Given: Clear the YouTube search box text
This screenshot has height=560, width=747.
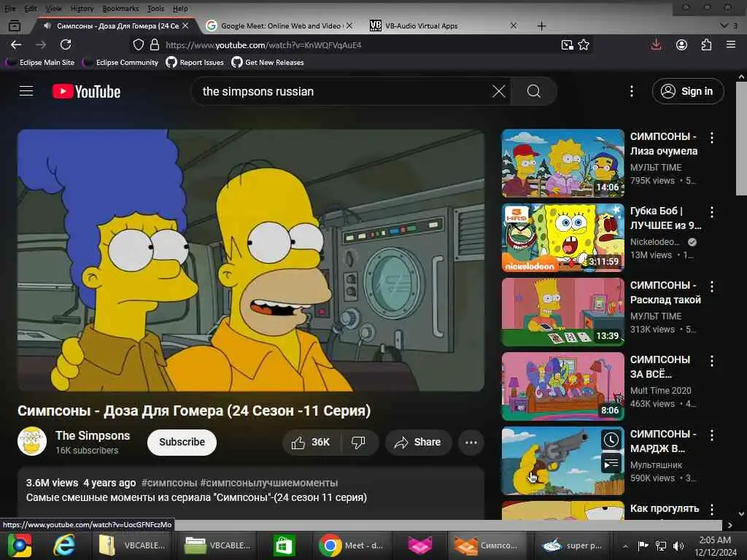Looking at the screenshot, I should 499,91.
